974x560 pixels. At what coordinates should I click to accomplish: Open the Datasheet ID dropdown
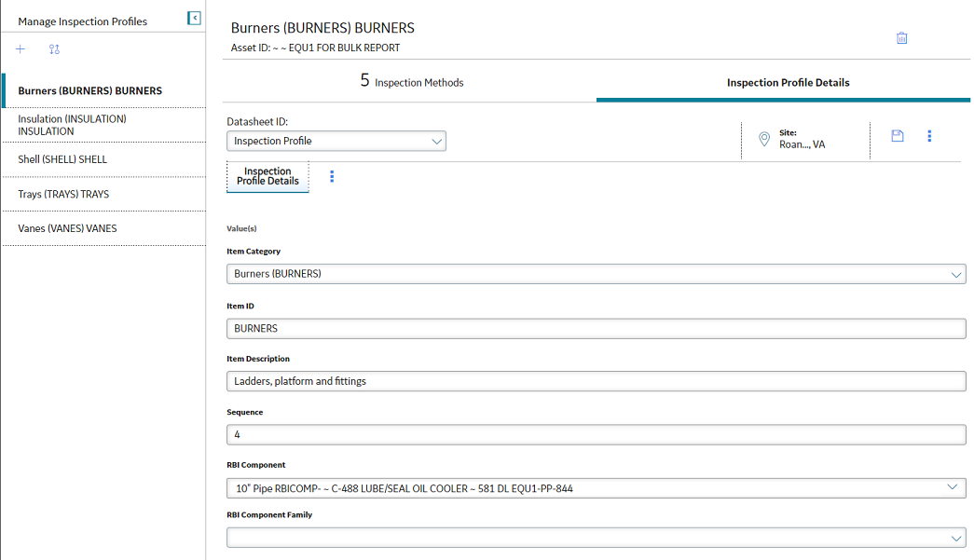pos(336,141)
